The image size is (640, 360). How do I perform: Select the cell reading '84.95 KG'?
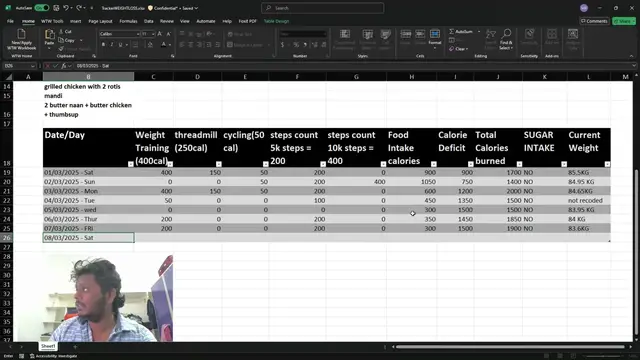589,182
